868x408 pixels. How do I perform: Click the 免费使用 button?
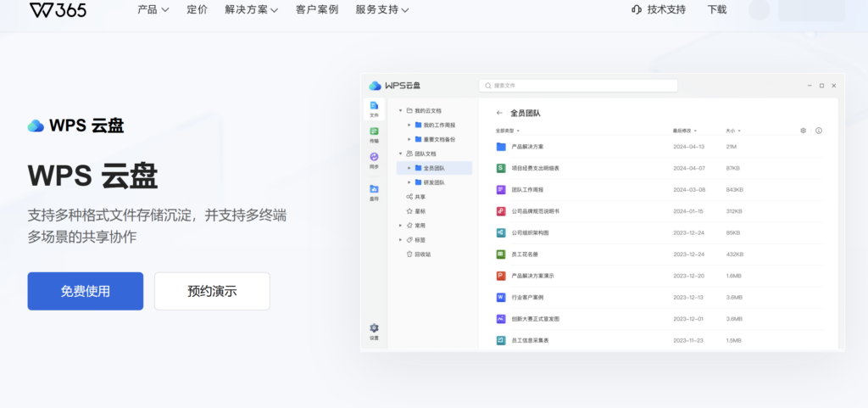(x=86, y=291)
